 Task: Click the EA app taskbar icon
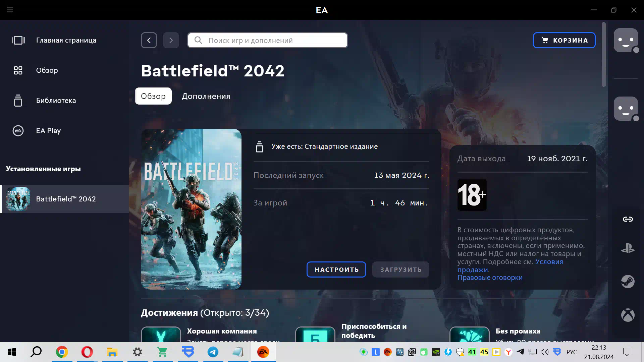pos(263,352)
